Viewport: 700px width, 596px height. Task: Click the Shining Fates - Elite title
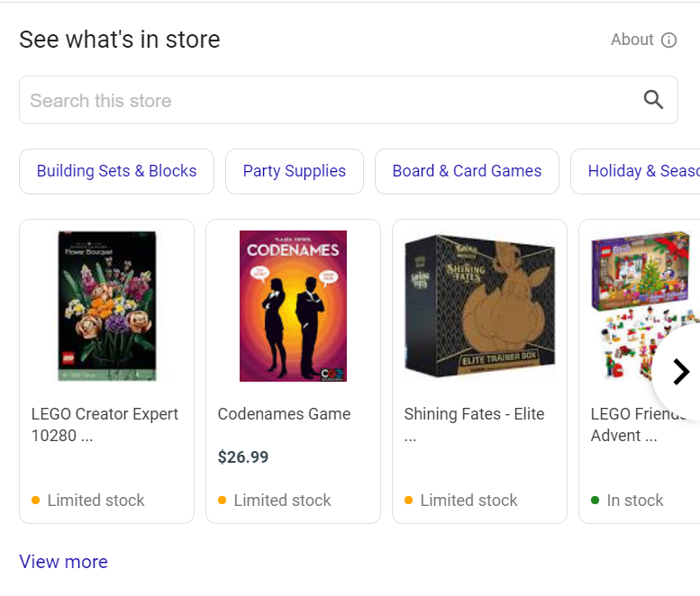[474, 414]
